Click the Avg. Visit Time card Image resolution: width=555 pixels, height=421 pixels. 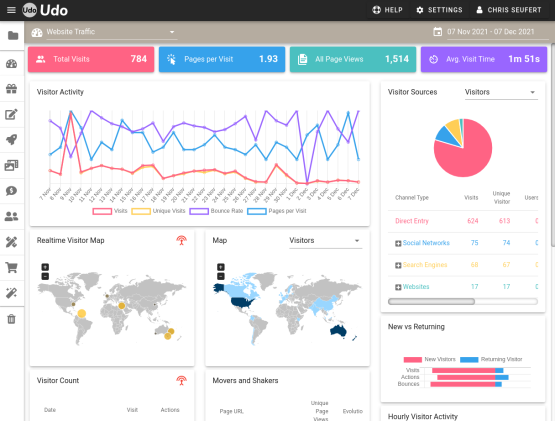click(x=484, y=59)
